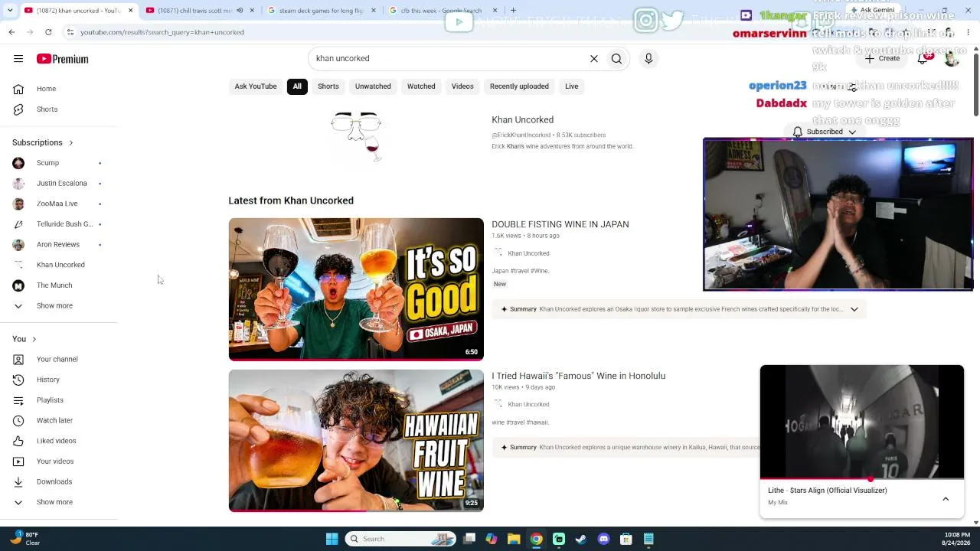Filter results by Live
Viewport: 980px width, 551px height.
click(x=572, y=86)
